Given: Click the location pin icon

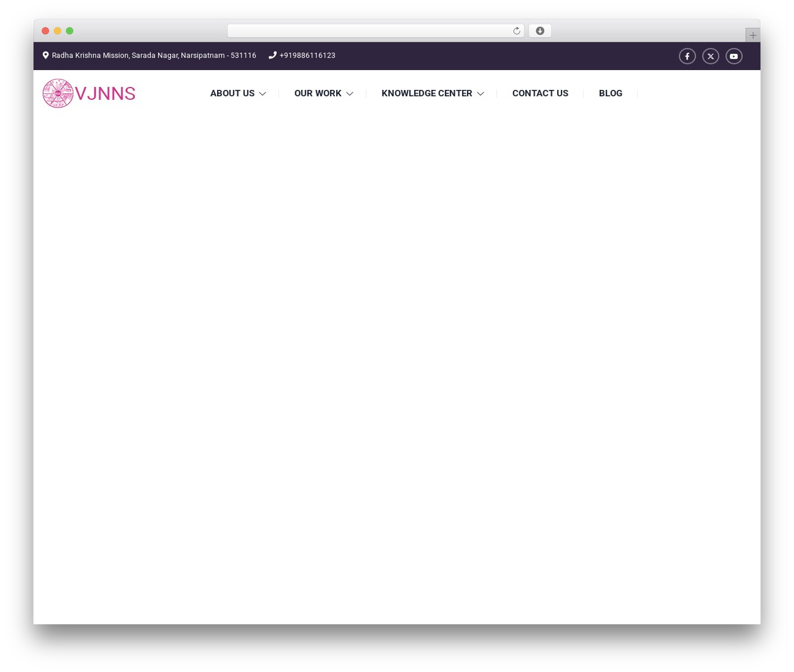Looking at the screenshot, I should (45, 55).
